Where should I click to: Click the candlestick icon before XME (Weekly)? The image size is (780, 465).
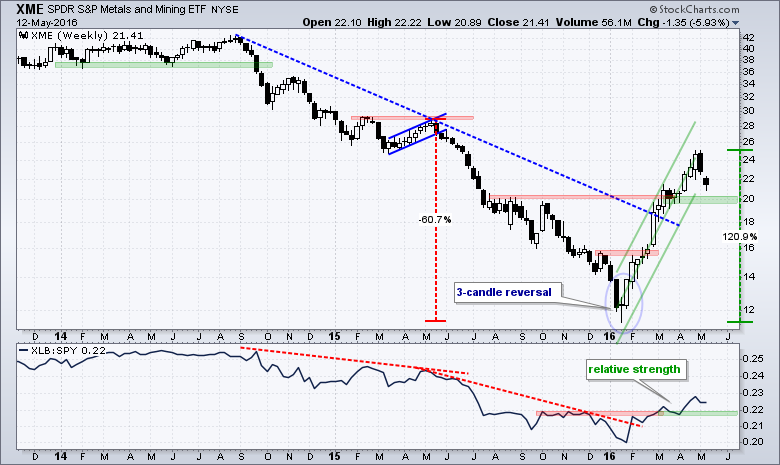(x=23, y=35)
